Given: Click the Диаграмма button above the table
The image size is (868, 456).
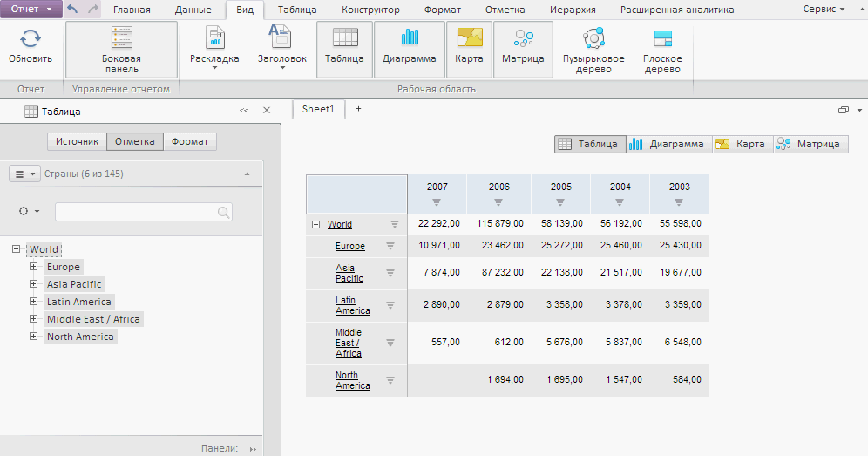Looking at the screenshot, I should pyautogui.click(x=668, y=144).
